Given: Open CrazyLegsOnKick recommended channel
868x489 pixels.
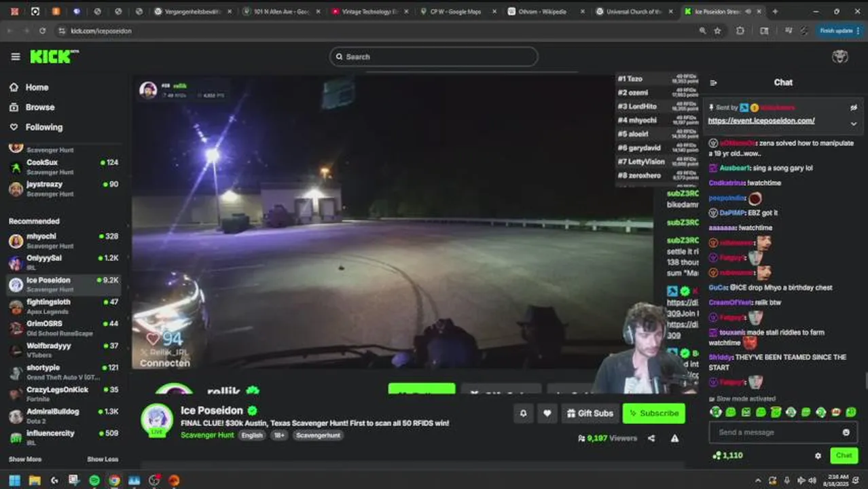Looking at the screenshot, I should tap(64, 394).
